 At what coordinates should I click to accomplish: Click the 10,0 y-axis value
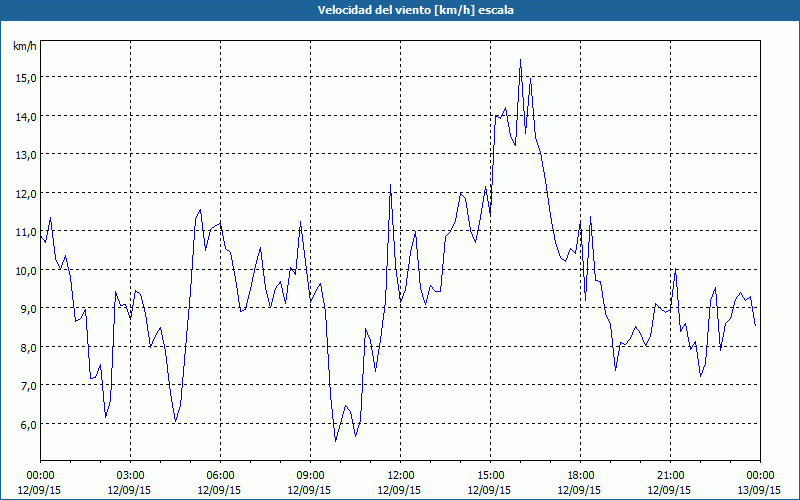pyautogui.click(x=26, y=270)
